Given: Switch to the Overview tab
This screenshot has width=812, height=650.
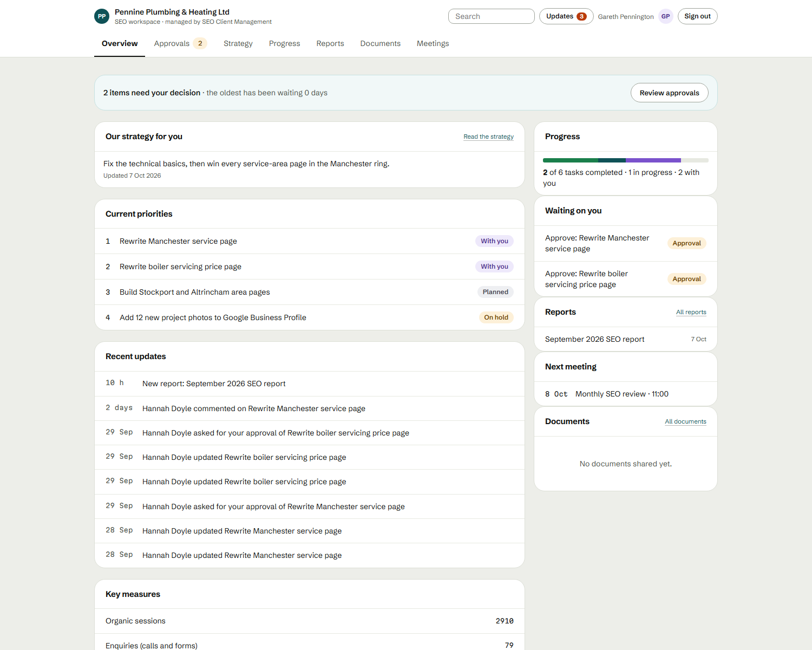Looking at the screenshot, I should click(x=120, y=43).
